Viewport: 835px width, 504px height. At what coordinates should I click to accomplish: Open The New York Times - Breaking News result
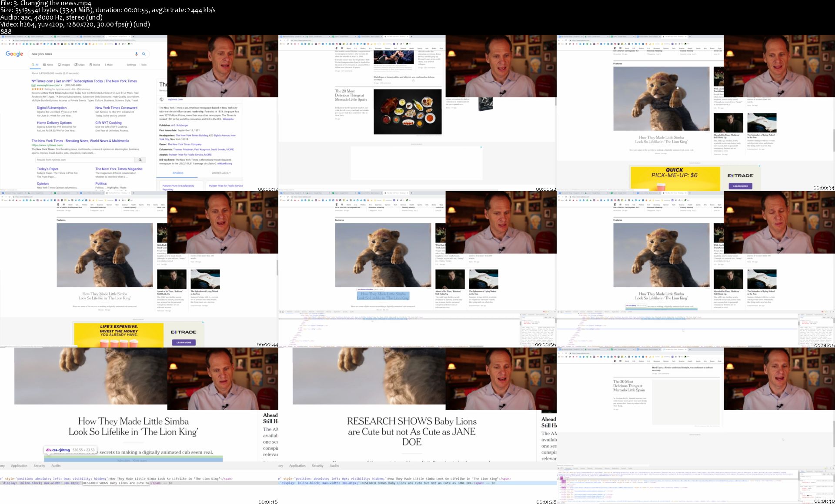tap(80, 141)
